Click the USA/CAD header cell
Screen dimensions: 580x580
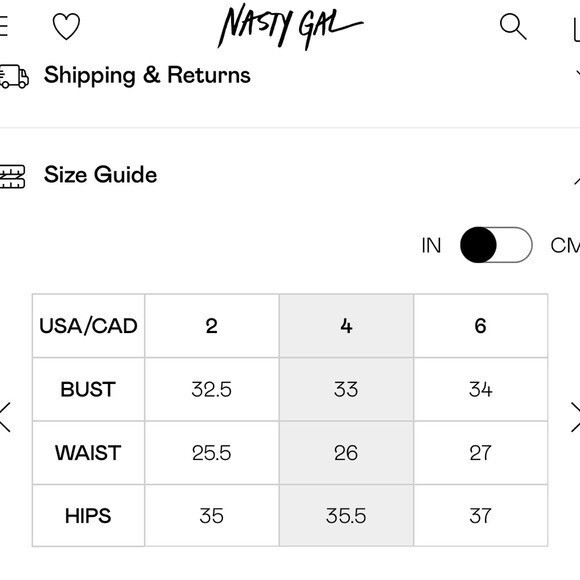(x=88, y=326)
